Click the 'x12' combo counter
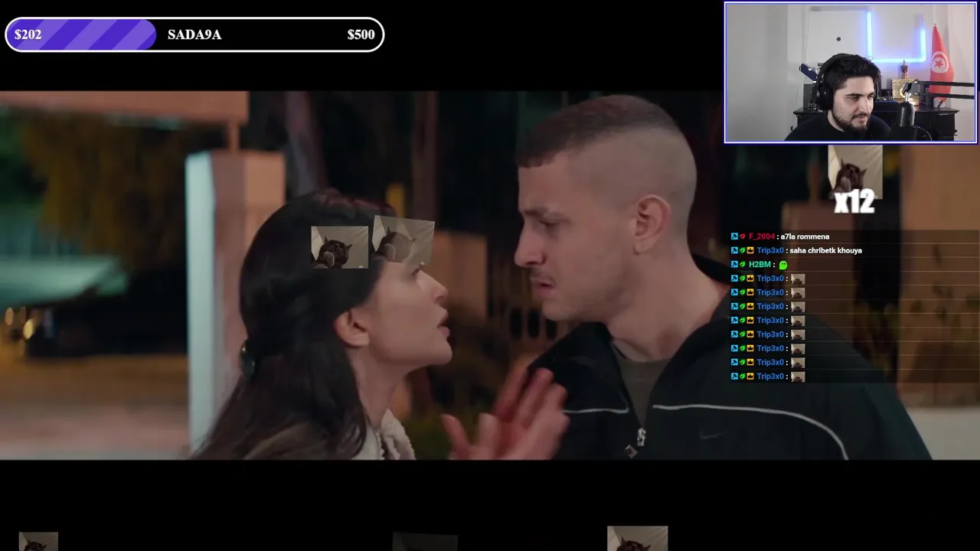Image resolution: width=980 pixels, height=551 pixels. coord(854,202)
